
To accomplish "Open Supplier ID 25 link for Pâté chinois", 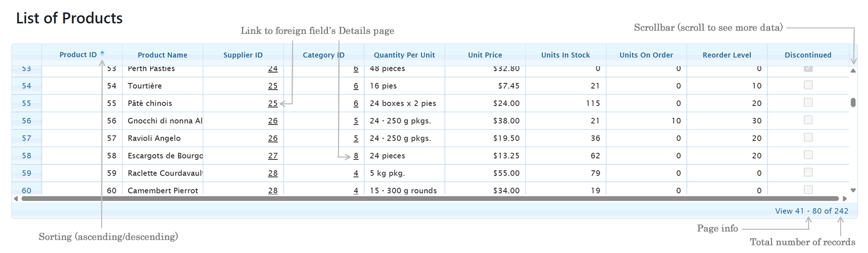I will [x=273, y=103].
